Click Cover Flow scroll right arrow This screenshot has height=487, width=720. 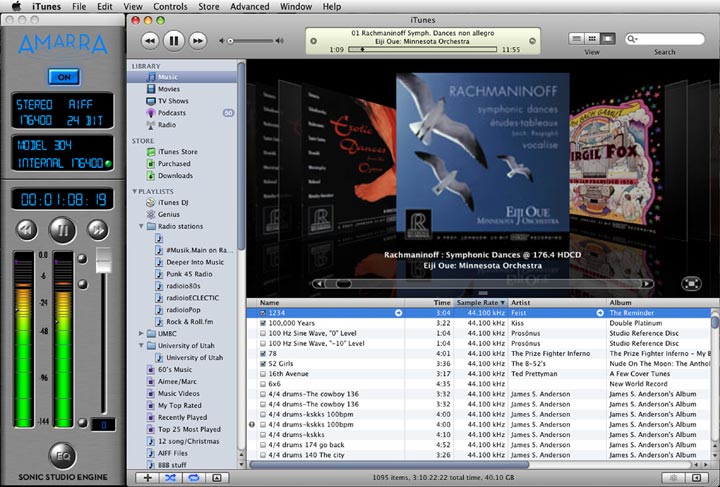point(647,284)
